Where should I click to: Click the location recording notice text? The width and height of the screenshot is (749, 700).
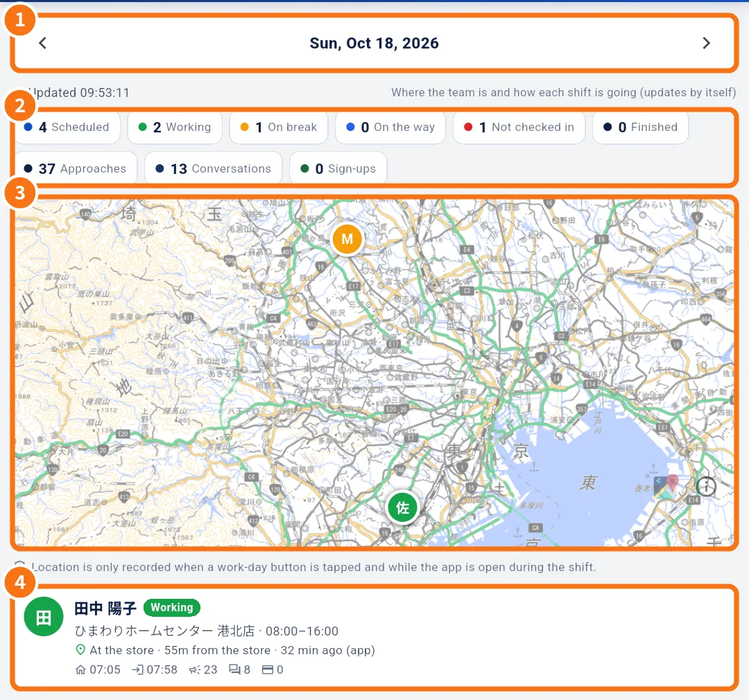click(314, 567)
